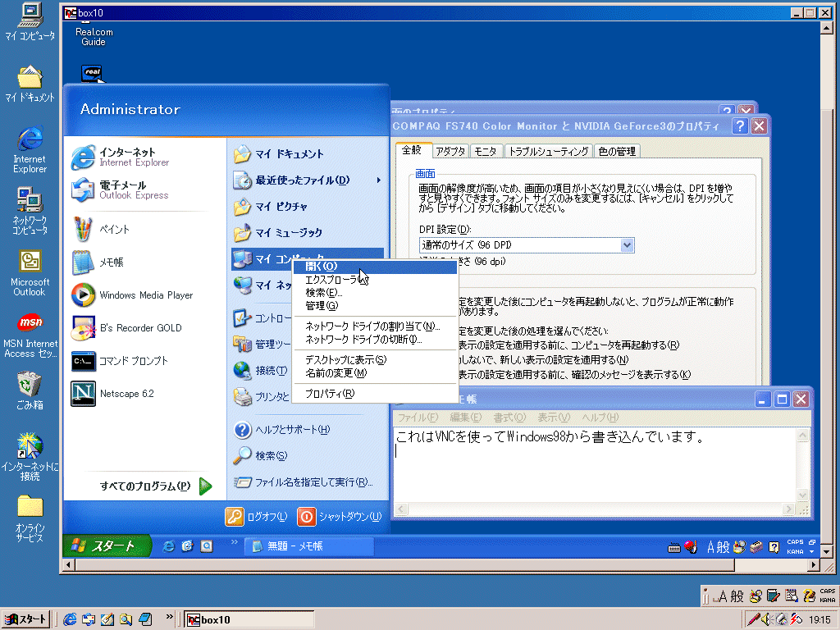Open マイ ミュージック in the Start menu

(x=278, y=233)
